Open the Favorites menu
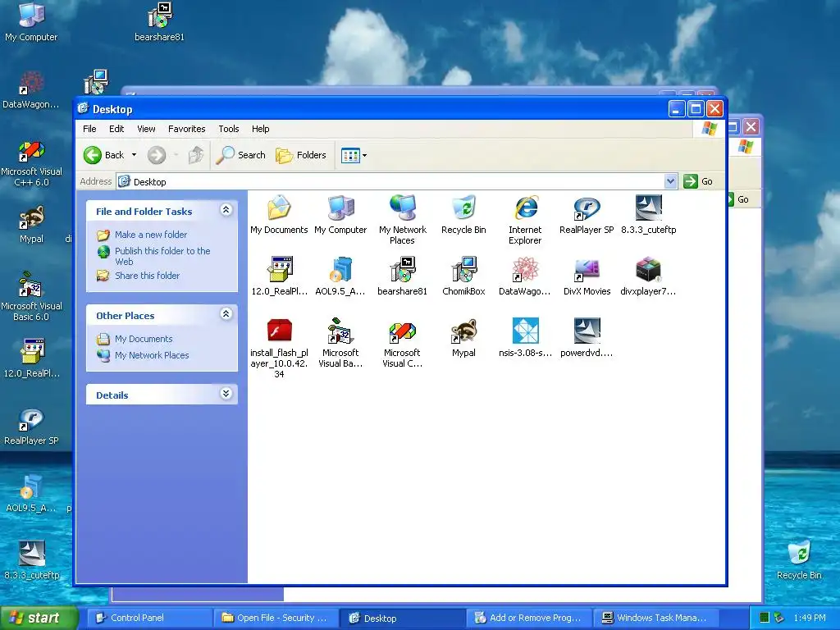The height and width of the screenshot is (630, 840). click(186, 129)
